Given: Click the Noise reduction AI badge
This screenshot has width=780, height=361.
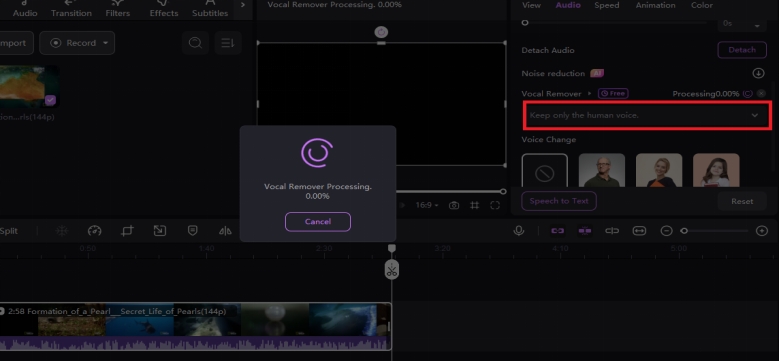Looking at the screenshot, I should click(597, 73).
